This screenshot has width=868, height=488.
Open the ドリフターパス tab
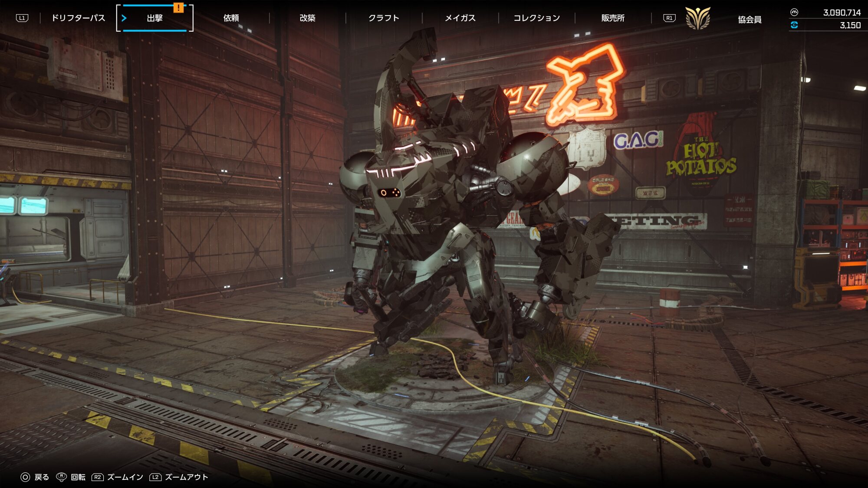78,18
